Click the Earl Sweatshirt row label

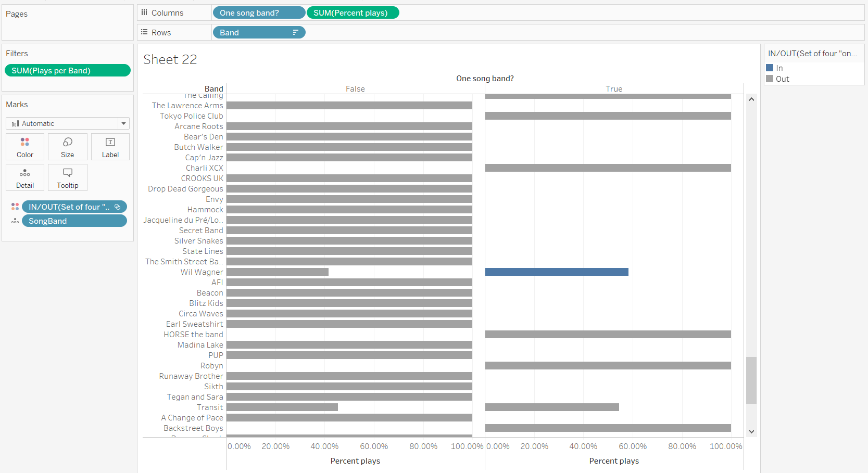point(195,324)
